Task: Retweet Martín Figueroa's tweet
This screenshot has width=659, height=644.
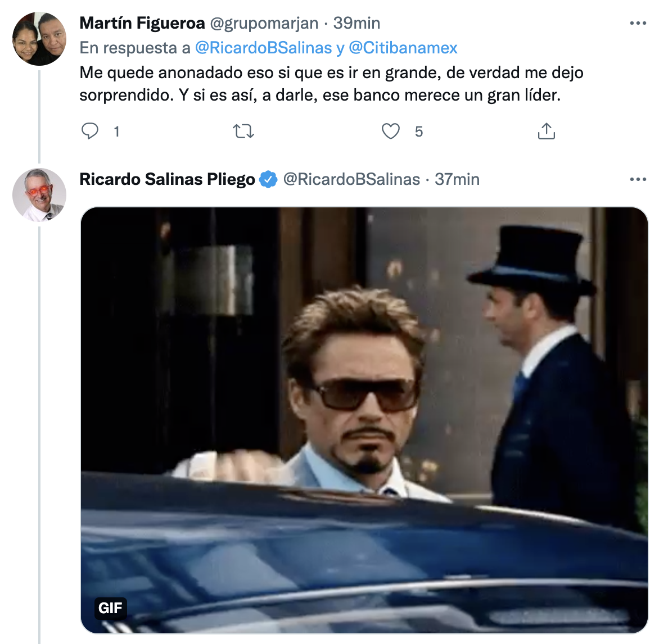Action: coord(243,131)
